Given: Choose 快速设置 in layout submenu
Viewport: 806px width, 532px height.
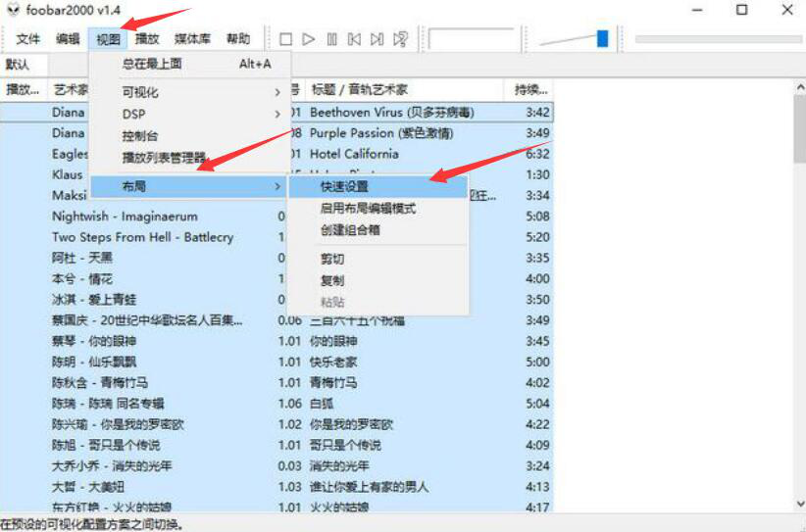Looking at the screenshot, I should click(x=378, y=186).
